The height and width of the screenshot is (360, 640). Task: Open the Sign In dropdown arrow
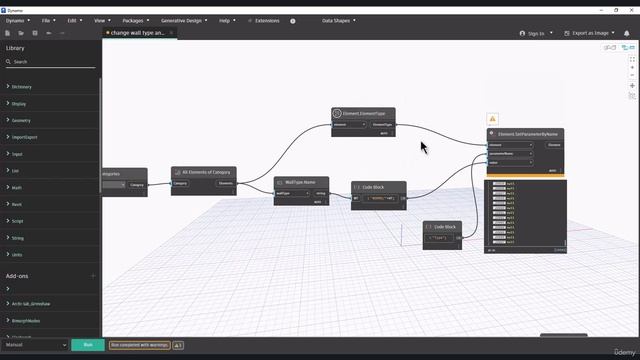[551, 33]
